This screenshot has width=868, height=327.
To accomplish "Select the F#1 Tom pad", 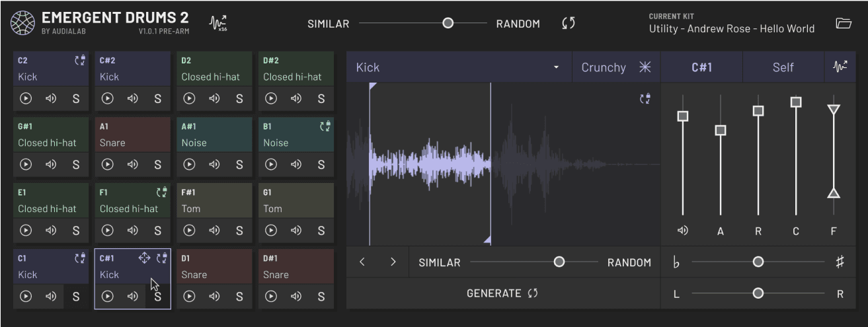I will [214, 201].
